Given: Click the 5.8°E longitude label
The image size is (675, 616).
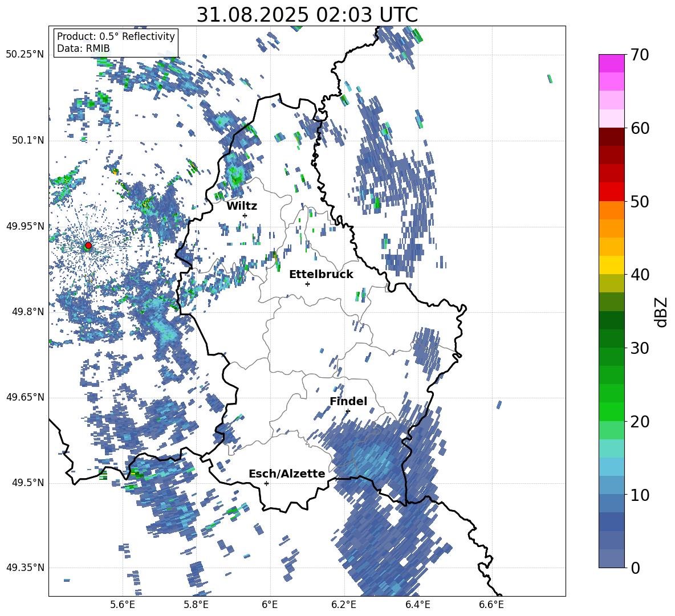Looking at the screenshot, I should 196,605.
